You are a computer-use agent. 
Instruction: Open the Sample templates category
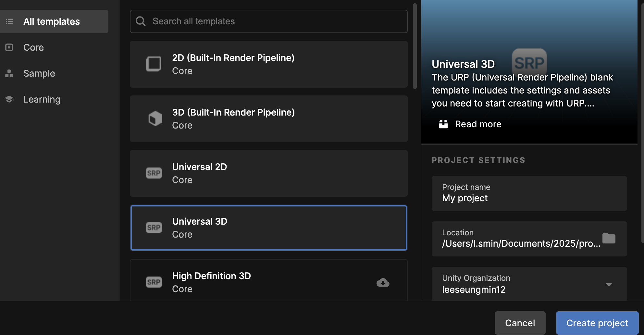click(39, 73)
